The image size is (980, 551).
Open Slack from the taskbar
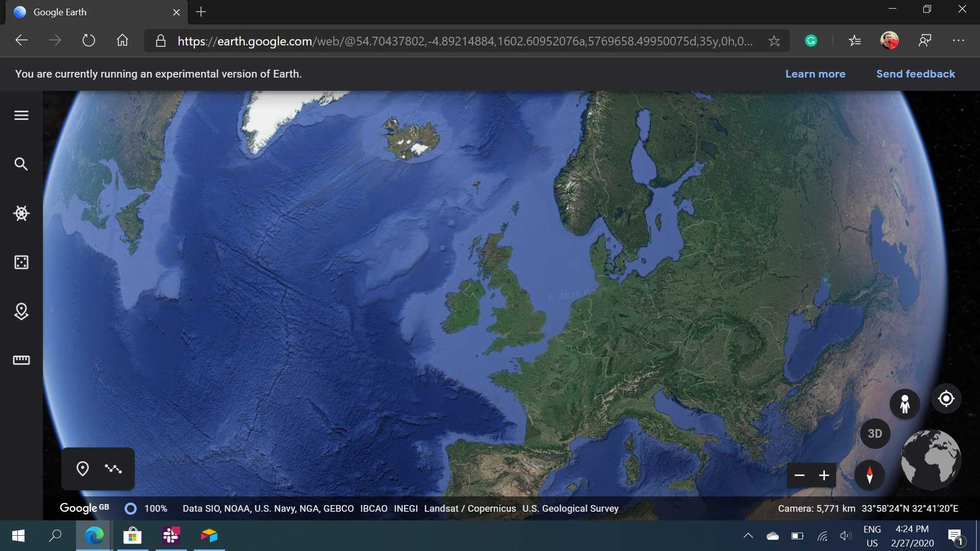click(x=171, y=536)
